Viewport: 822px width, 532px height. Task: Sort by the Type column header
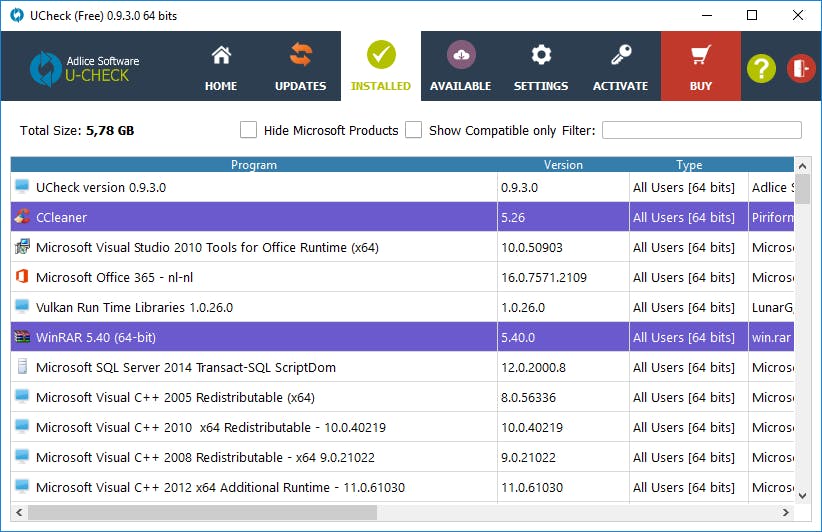click(689, 165)
